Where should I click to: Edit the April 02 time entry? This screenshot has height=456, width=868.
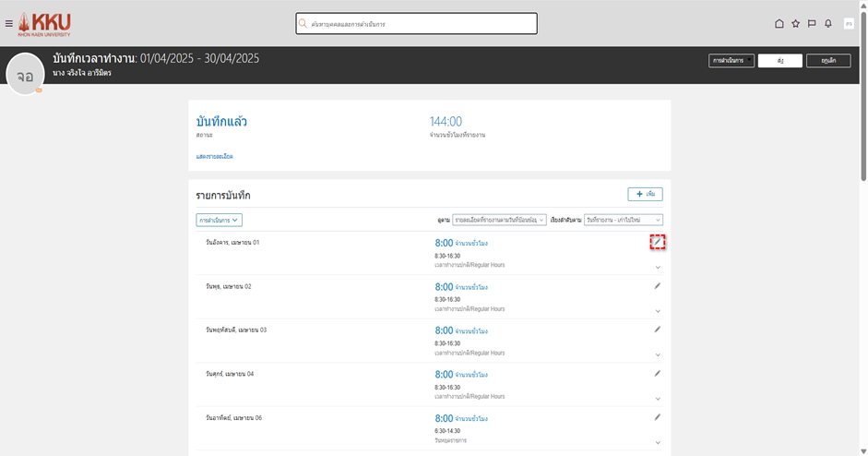658,286
